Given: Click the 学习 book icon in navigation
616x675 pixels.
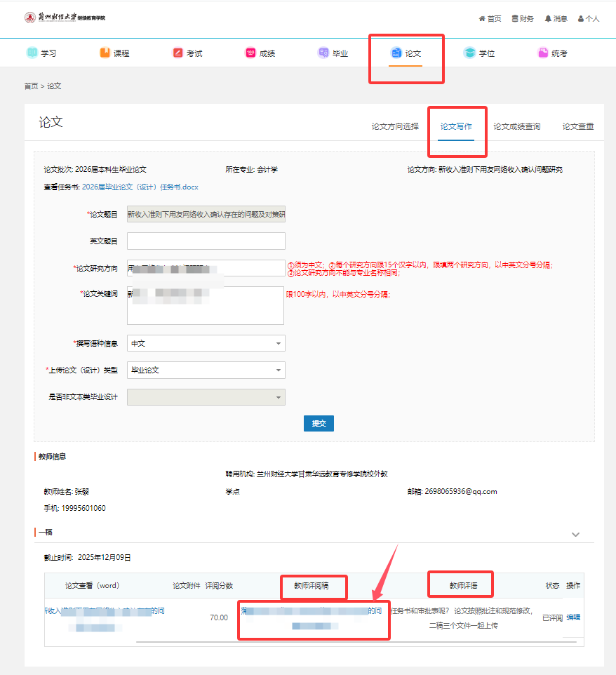Looking at the screenshot, I should click(x=32, y=53).
